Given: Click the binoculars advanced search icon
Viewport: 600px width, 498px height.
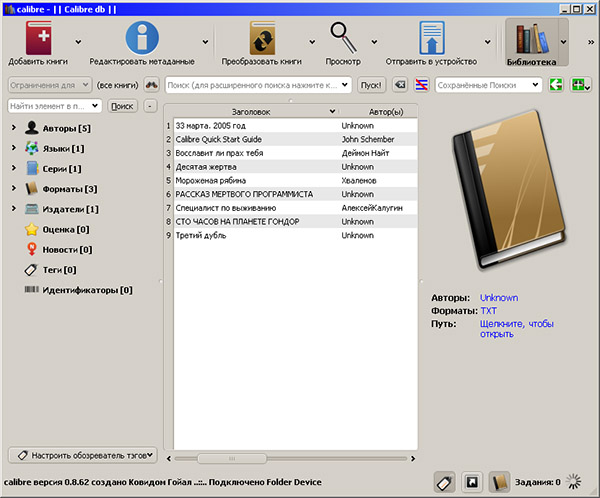Looking at the screenshot, I should [152, 85].
